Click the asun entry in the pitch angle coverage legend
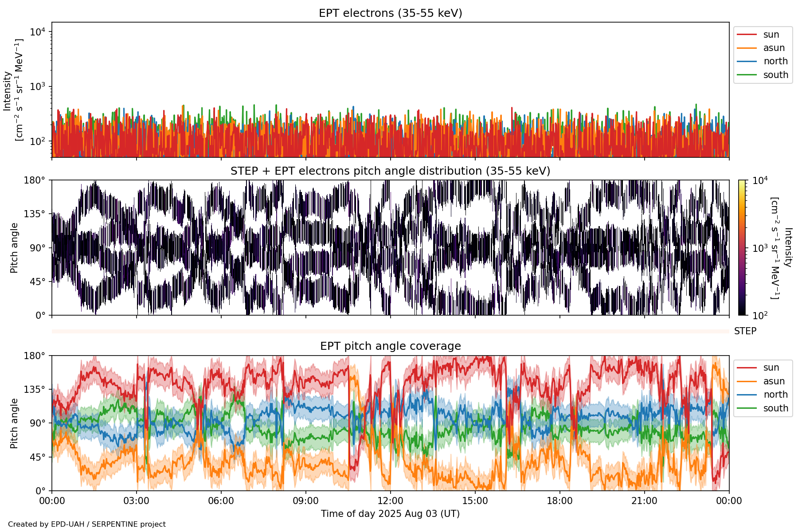Image resolution: width=798 pixels, height=532 pixels. coord(774,381)
